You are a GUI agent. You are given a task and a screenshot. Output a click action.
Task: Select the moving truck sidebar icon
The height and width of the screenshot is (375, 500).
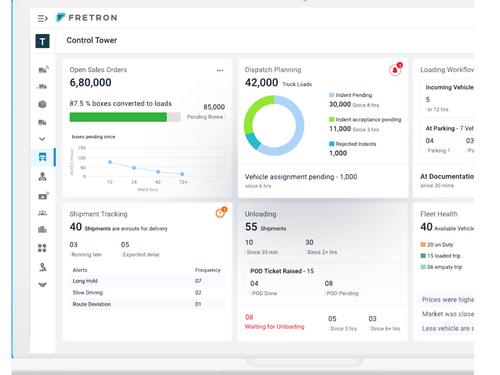pos(42,87)
